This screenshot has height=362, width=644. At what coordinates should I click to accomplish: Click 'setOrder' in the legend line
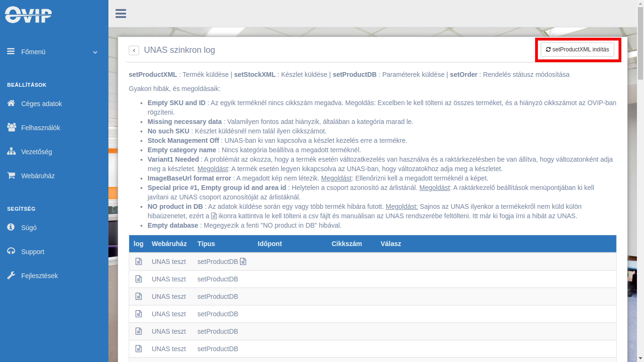pyautogui.click(x=464, y=74)
